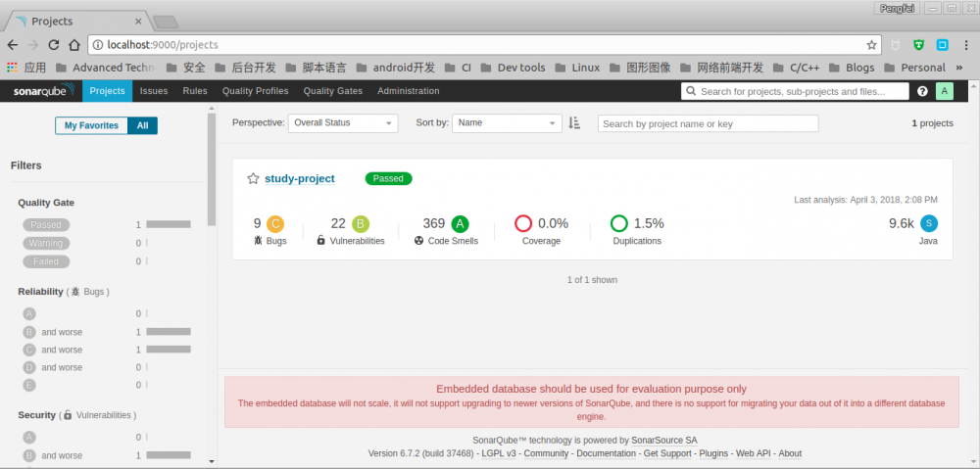Open the Linux bookmarks folder
Image resolution: width=980 pixels, height=469 pixels.
577,68
